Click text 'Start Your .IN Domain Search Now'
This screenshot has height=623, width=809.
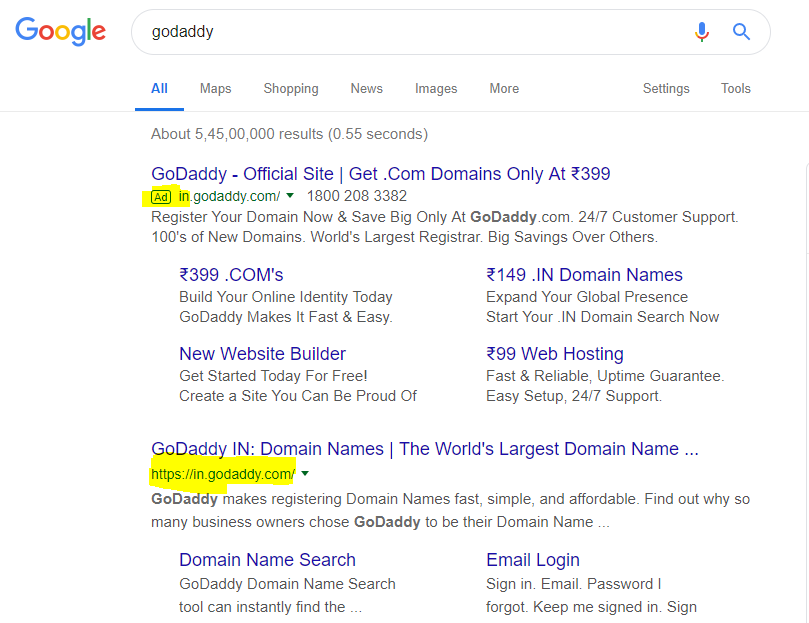(x=603, y=317)
